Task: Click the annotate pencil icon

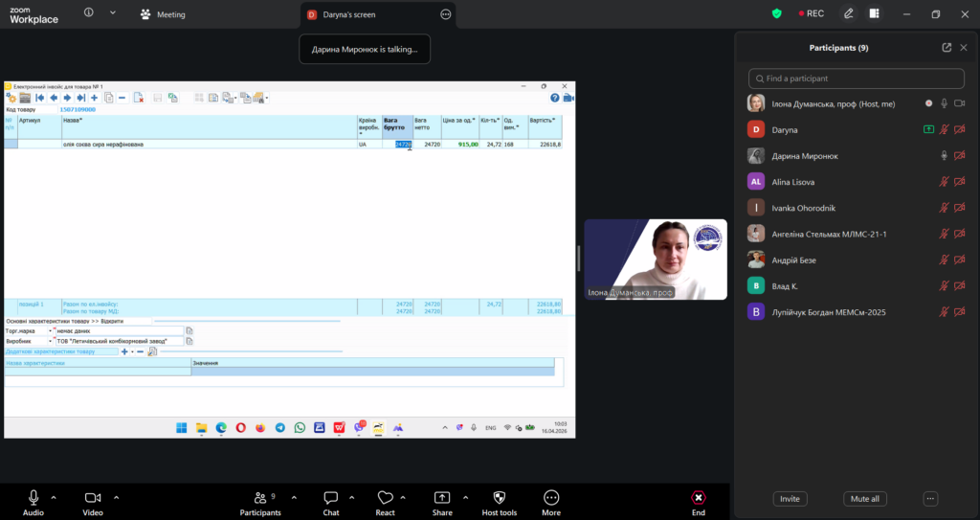Action: [x=848, y=13]
